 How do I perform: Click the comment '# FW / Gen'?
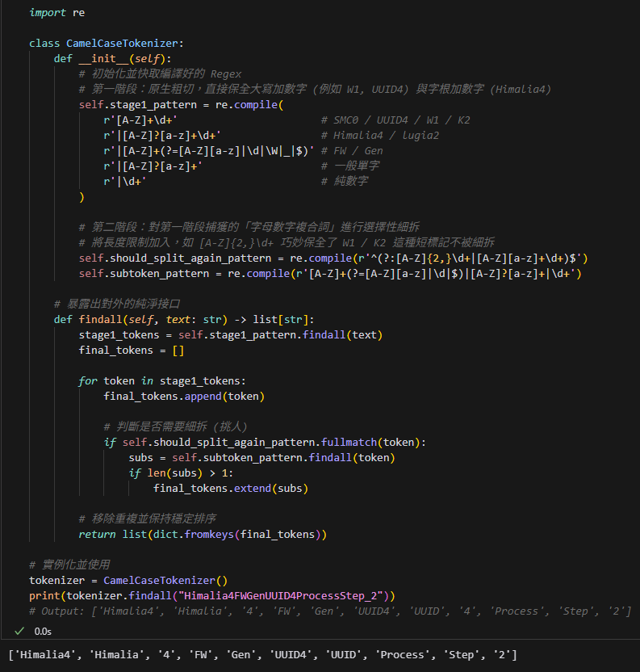pos(352,151)
